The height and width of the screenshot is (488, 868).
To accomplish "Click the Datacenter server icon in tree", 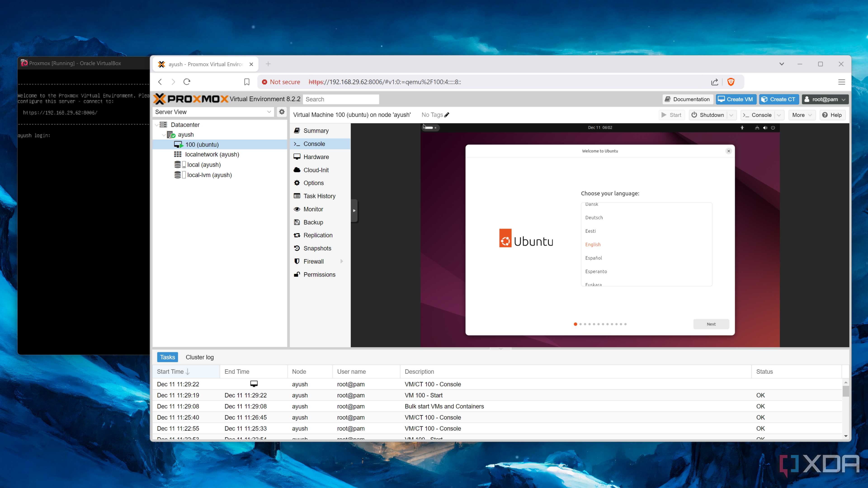I will [163, 125].
